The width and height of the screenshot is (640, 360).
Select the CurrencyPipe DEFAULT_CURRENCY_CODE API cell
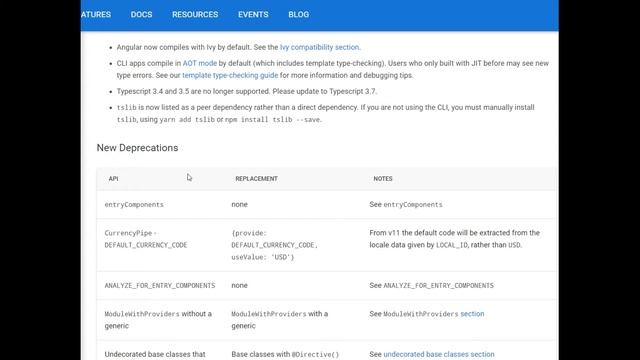tap(146, 239)
